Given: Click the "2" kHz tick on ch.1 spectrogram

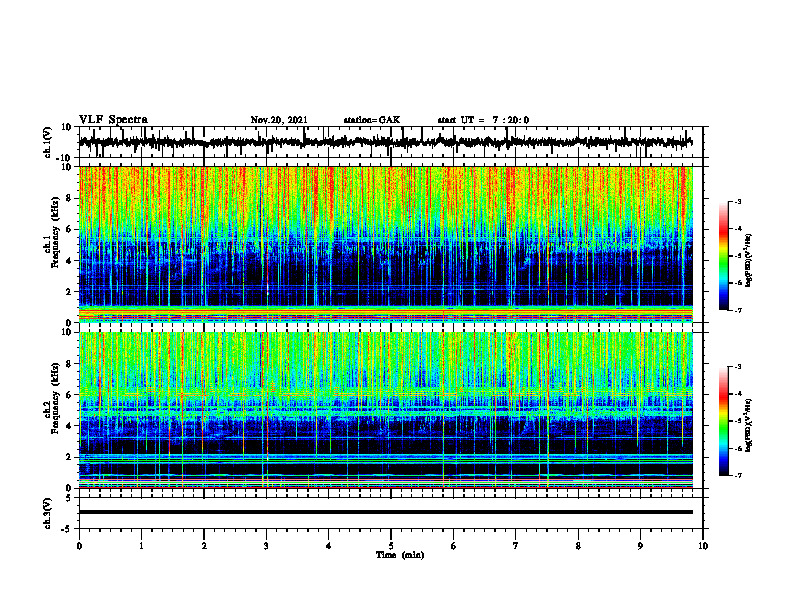Looking at the screenshot, I should coord(68,292).
